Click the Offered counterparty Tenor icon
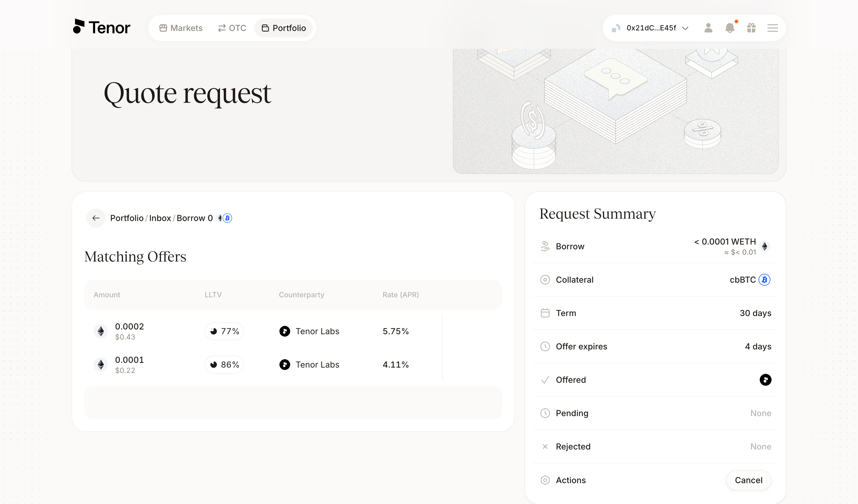 [x=765, y=380]
